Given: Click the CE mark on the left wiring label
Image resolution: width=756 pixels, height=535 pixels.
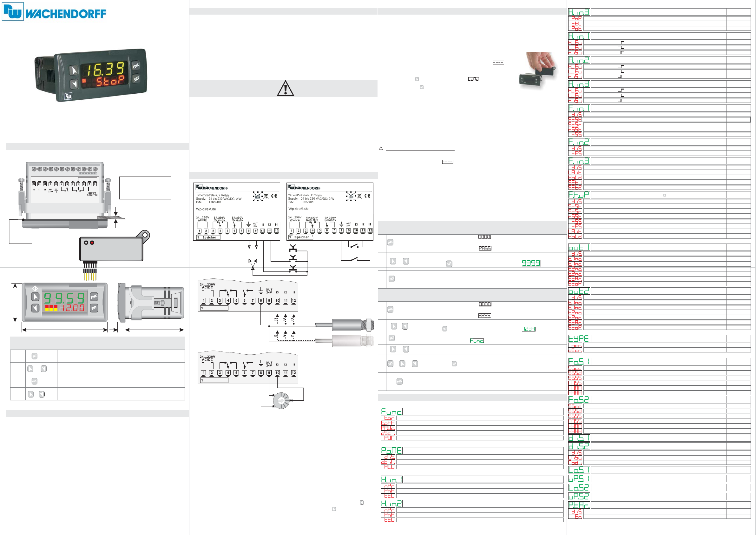Looking at the screenshot, I should (x=274, y=196).
